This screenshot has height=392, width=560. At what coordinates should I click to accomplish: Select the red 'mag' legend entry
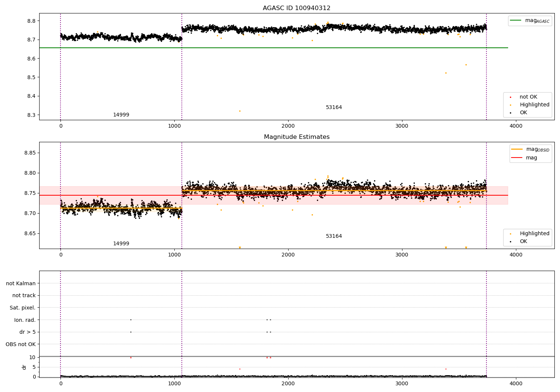tap(524, 158)
